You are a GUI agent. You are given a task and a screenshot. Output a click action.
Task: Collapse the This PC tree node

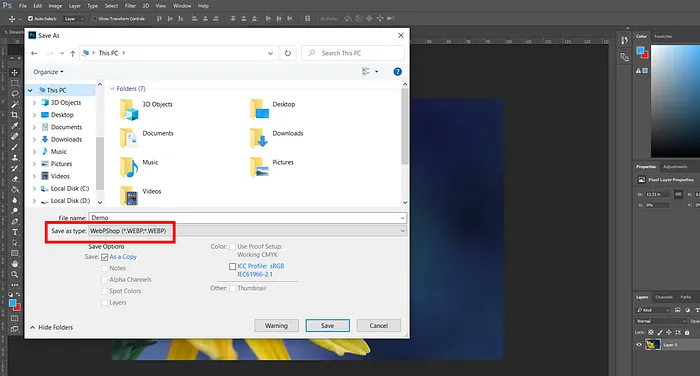[30, 90]
